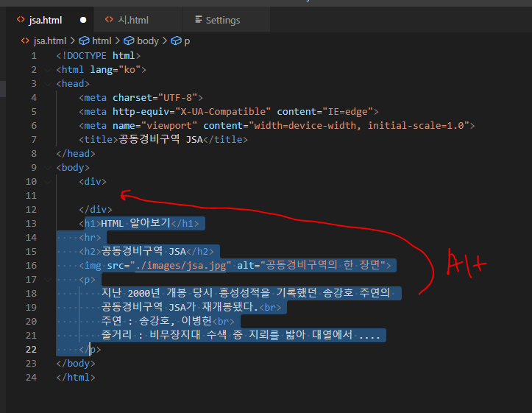Click the opening <p> tag on line 17
Screen dimensions: 532x413
tap(88, 279)
